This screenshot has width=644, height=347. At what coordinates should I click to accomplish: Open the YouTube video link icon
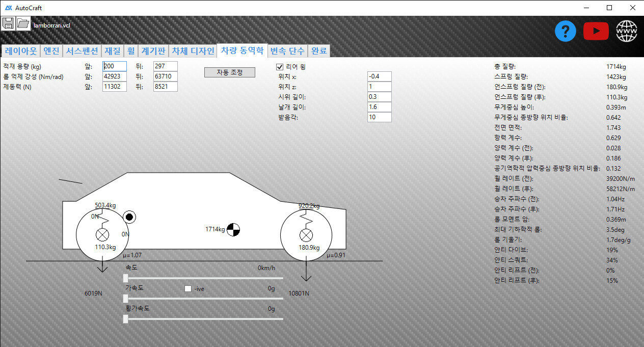[x=596, y=32]
